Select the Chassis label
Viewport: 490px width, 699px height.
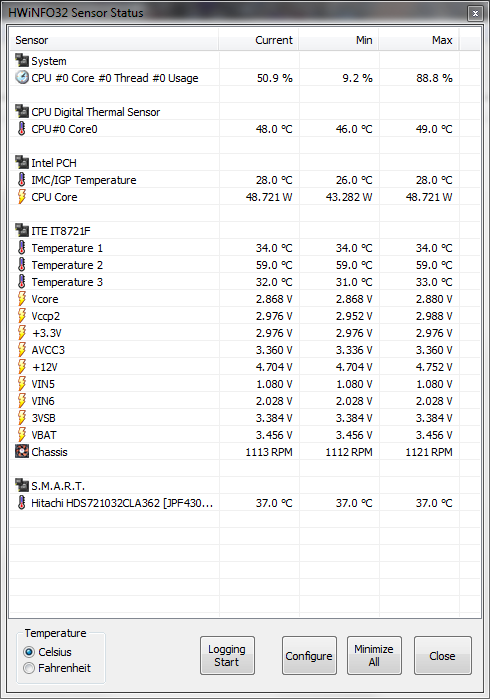pos(49,452)
